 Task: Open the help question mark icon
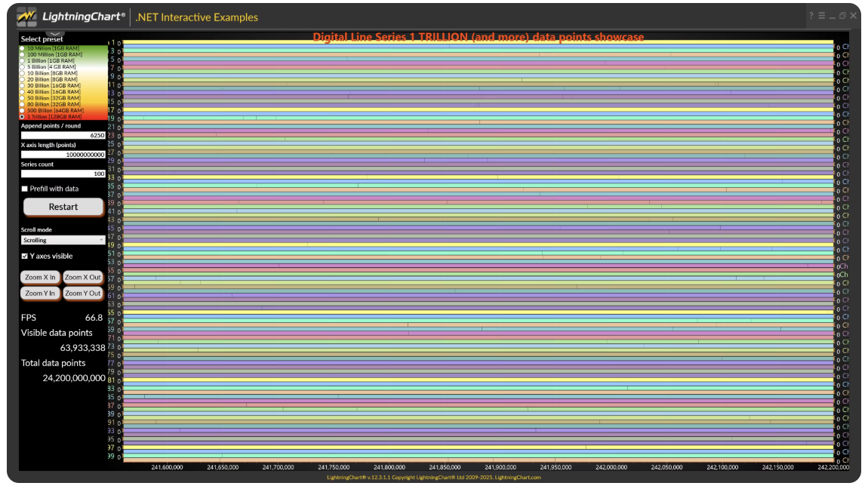pyautogui.click(x=811, y=16)
